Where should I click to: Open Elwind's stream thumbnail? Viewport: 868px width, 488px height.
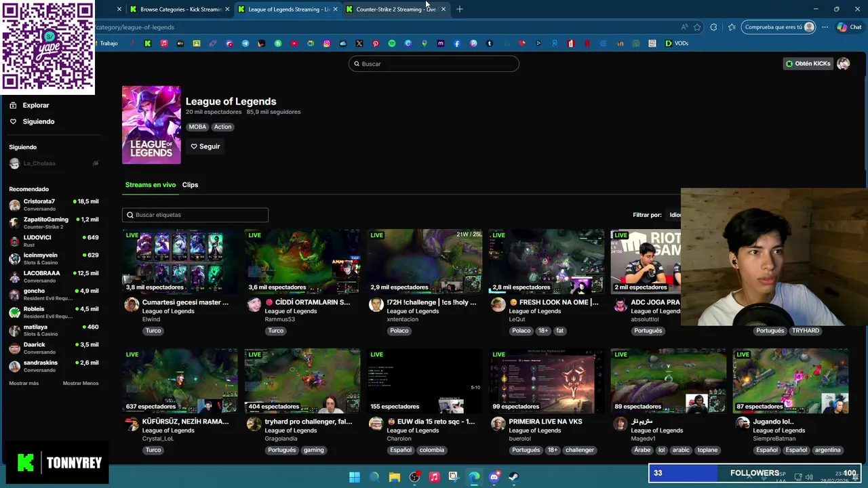coord(180,262)
